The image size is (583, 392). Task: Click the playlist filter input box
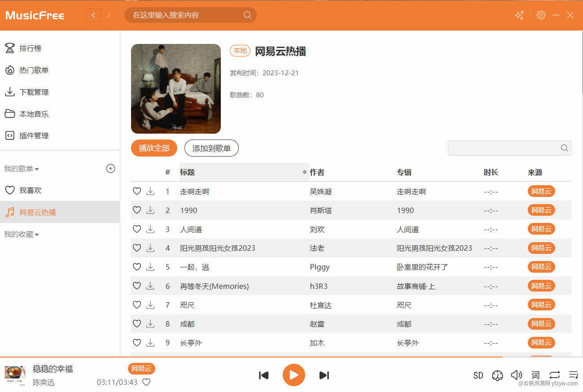tap(509, 148)
